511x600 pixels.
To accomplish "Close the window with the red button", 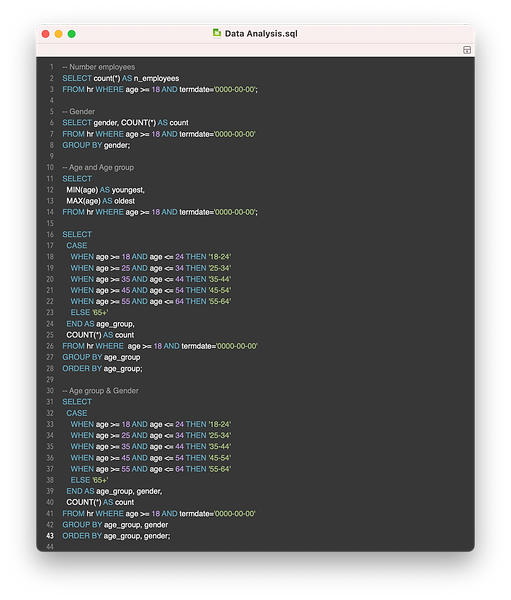I will coord(46,34).
